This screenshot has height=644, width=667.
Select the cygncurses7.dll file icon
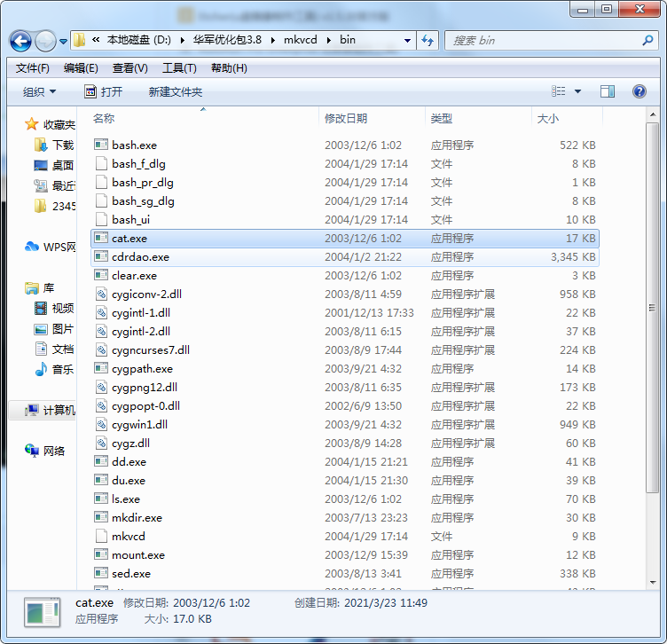101,349
